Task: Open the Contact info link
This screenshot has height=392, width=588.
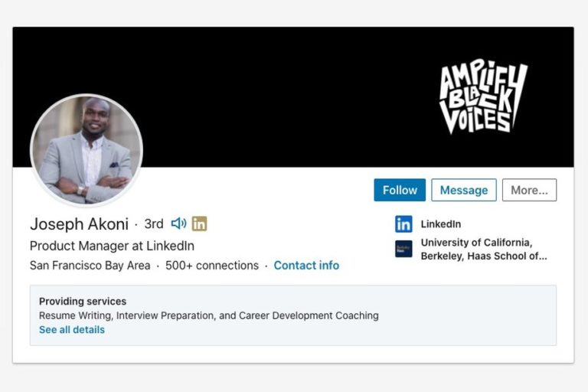Action: coord(306,266)
